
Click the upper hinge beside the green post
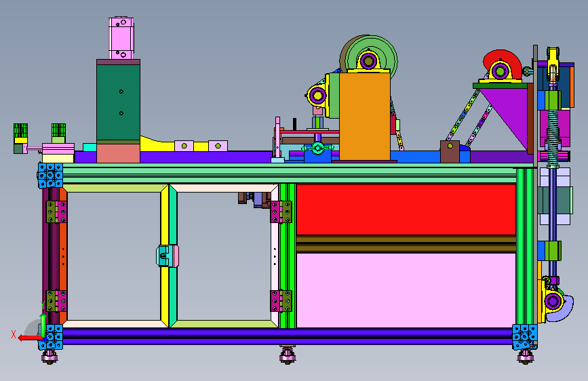[x=281, y=212]
